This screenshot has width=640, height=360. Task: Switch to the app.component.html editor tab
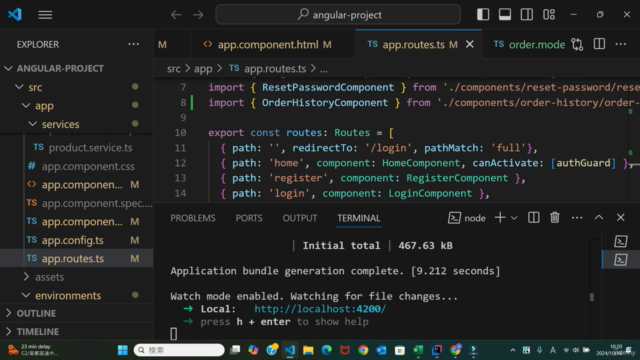(x=268, y=44)
